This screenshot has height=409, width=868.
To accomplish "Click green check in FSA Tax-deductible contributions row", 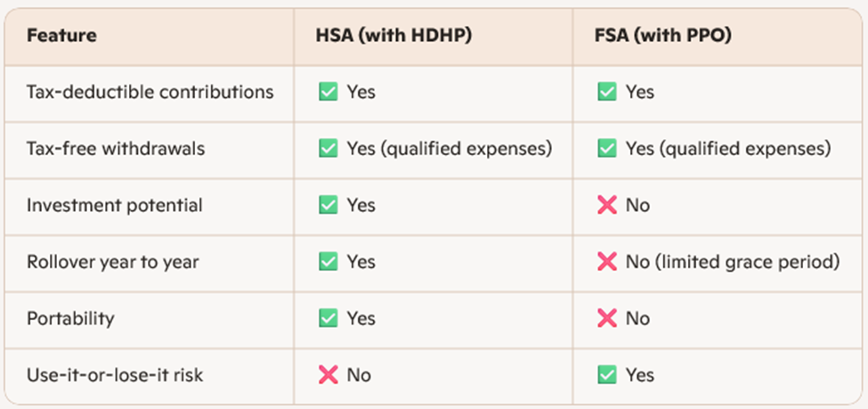I will [607, 92].
